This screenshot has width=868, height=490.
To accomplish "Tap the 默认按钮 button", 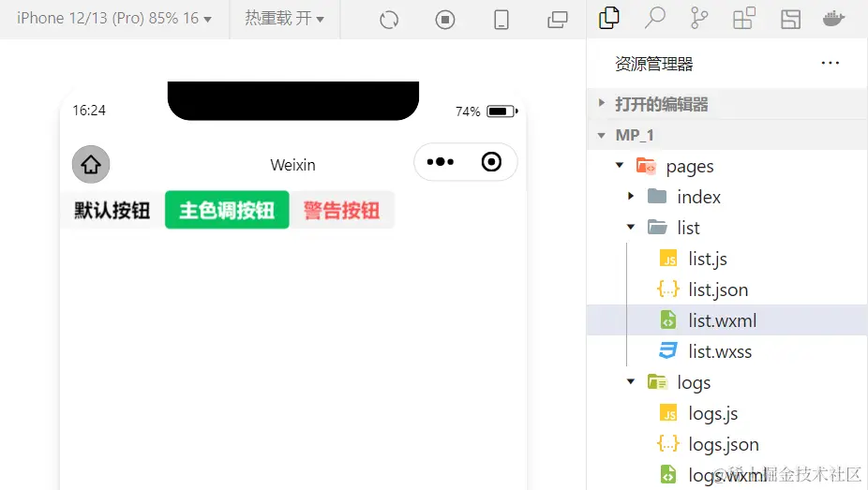I will tap(112, 210).
